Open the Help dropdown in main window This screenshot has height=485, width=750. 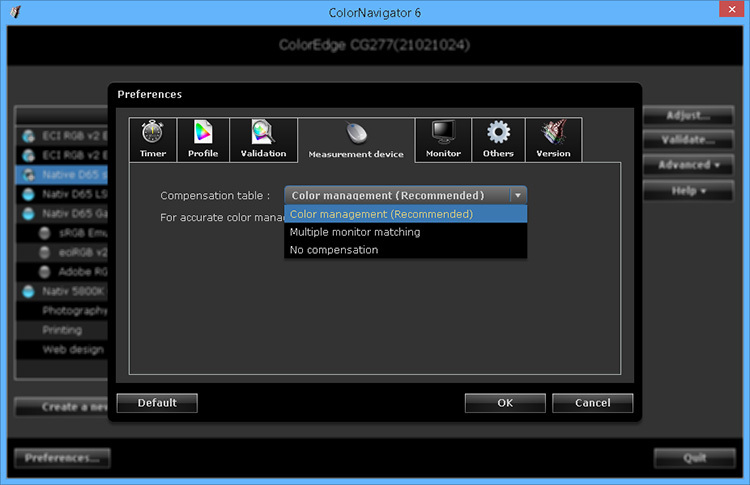point(688,191)
